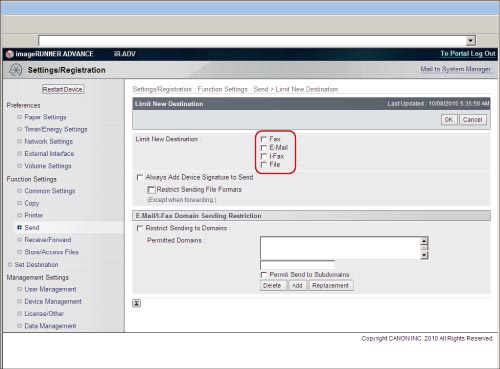Click the Delete domain button
This screenshot has height=369, width=500.
click(272, 286)
